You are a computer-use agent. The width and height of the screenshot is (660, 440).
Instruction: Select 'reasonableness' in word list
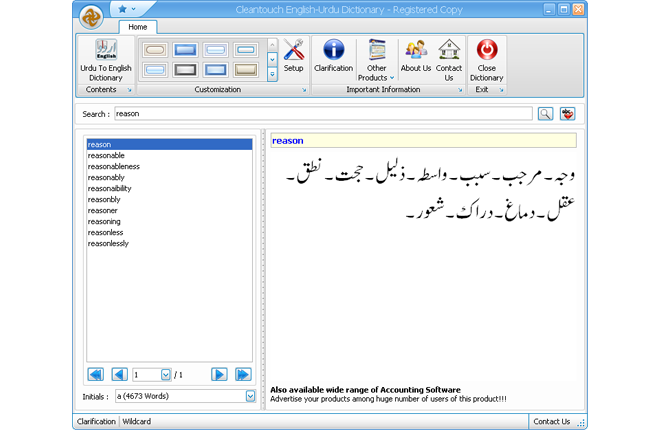(x=169, y=166)
